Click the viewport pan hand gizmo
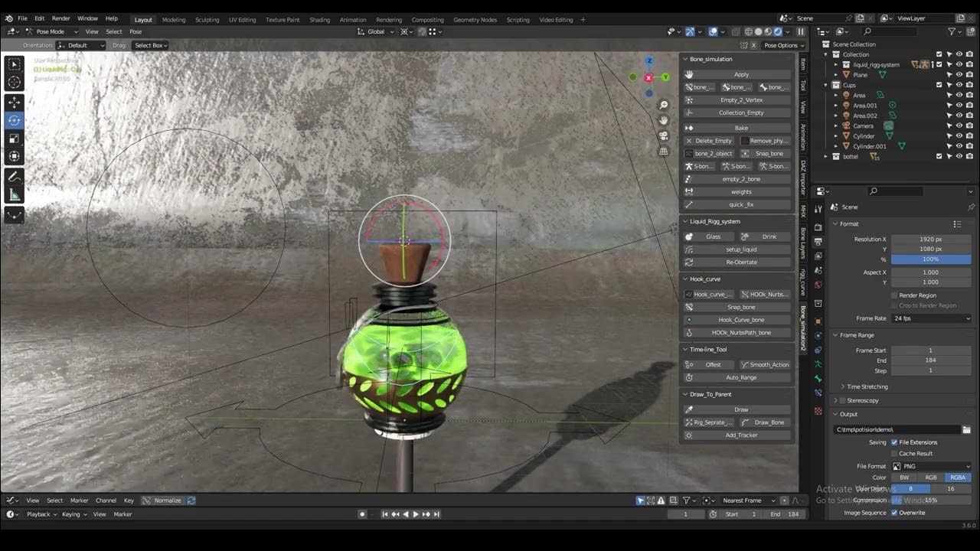 [664, 120]
